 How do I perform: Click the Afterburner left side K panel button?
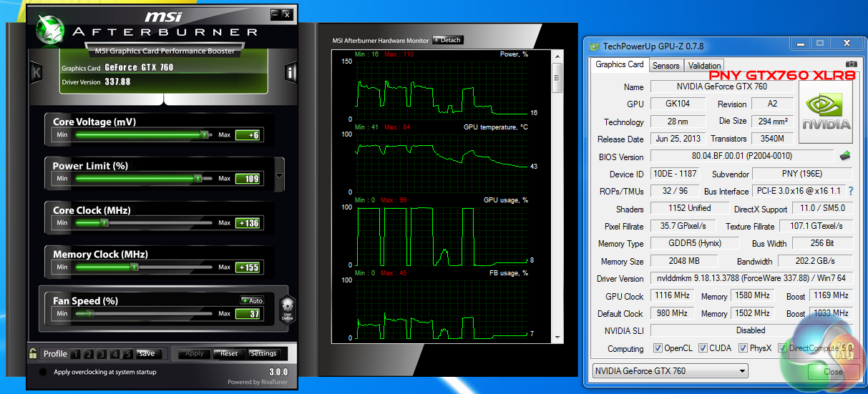pos(36,72)
